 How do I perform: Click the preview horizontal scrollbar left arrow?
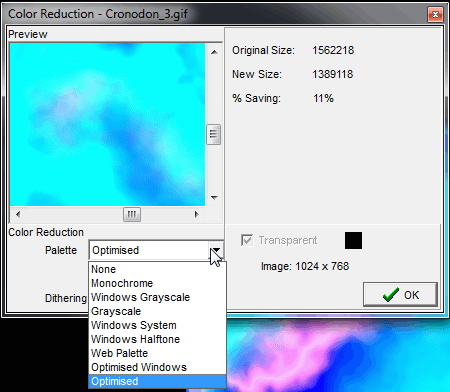(18, 214)
